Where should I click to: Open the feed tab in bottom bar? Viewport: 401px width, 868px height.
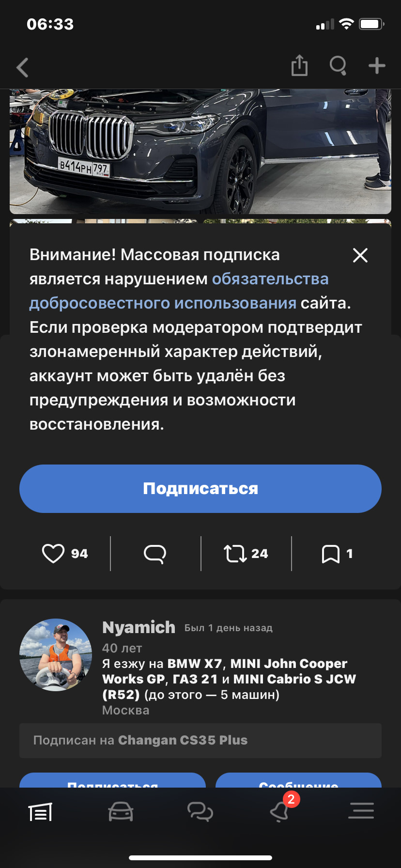(40, 812)
